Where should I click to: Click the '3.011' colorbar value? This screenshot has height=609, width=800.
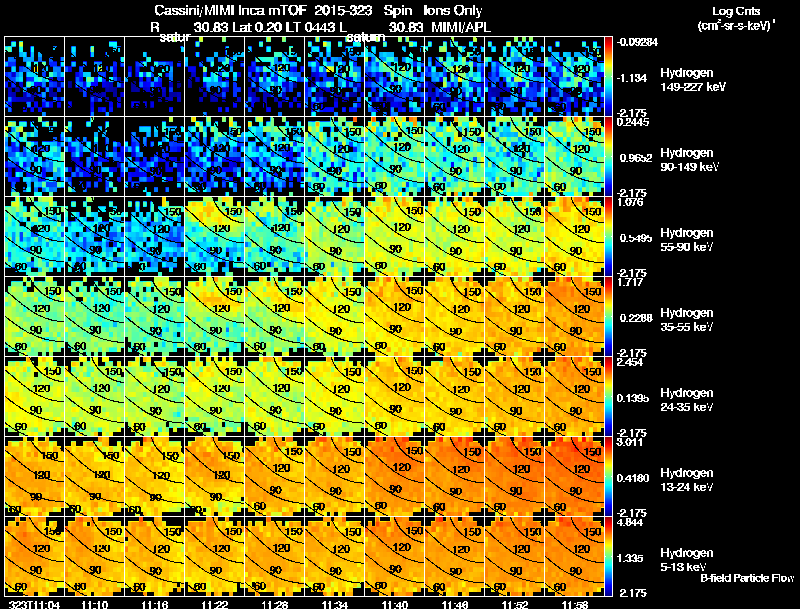pyautogui.click(x=630, y=442)
